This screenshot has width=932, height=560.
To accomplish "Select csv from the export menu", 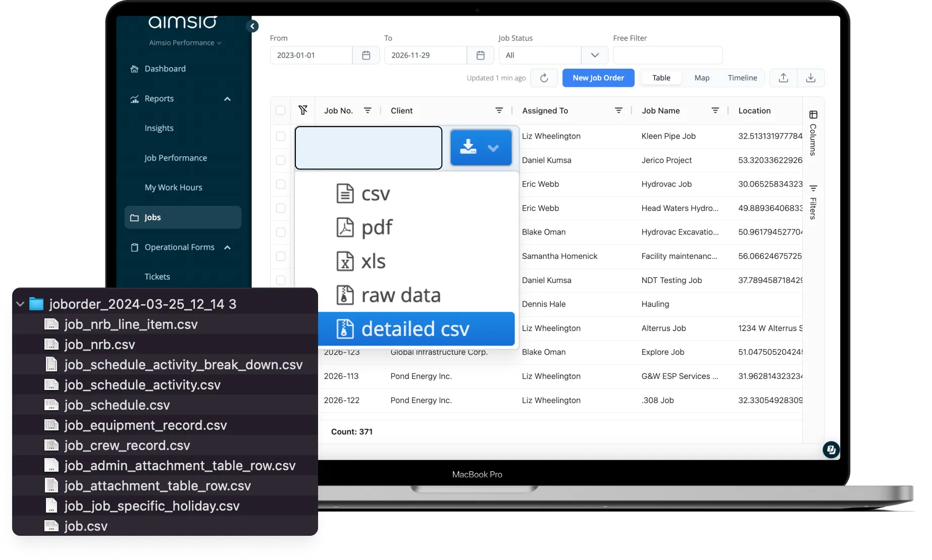I will pyautogui.click(x=407, y=194).
